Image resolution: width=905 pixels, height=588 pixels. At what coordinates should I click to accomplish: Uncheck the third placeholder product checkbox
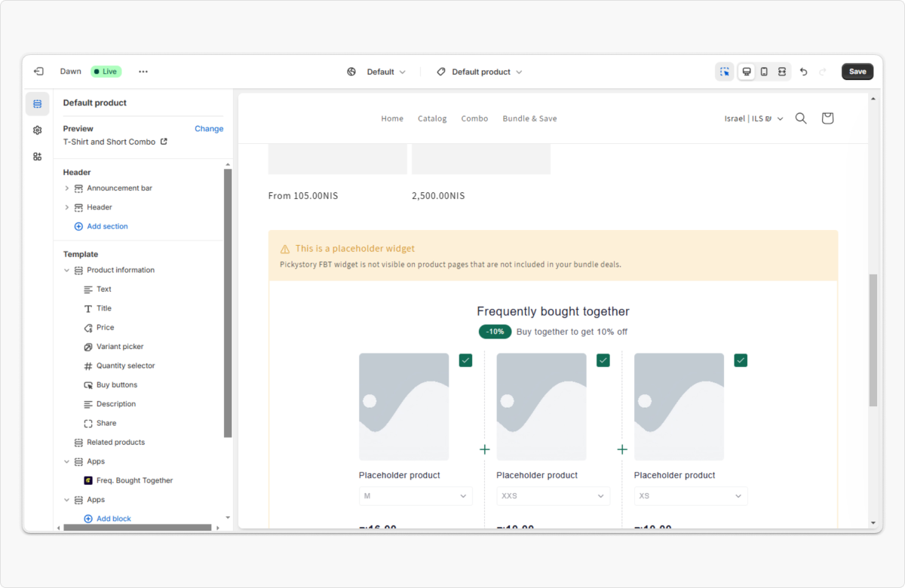tap(741, 360)
